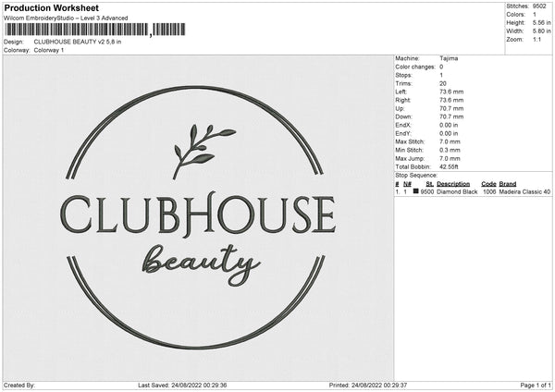The width and height of the screenshot is (555, 392).
Task: Click the CLUBHOUSE lettering in the design
Action: pos(198,214)
